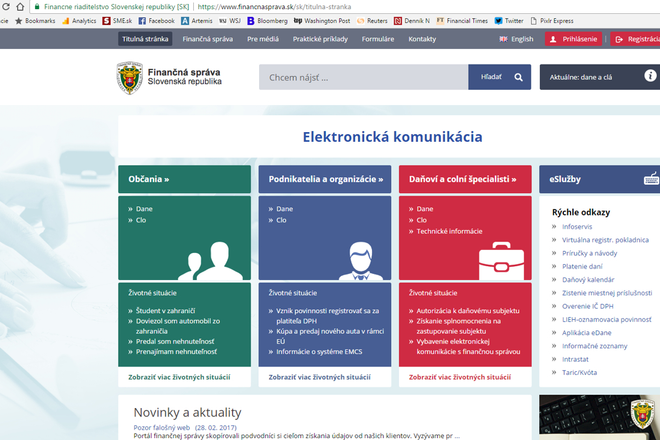Open the Overenie IČ DPH link
Screen dimensions: 660x440
point(588,306)
